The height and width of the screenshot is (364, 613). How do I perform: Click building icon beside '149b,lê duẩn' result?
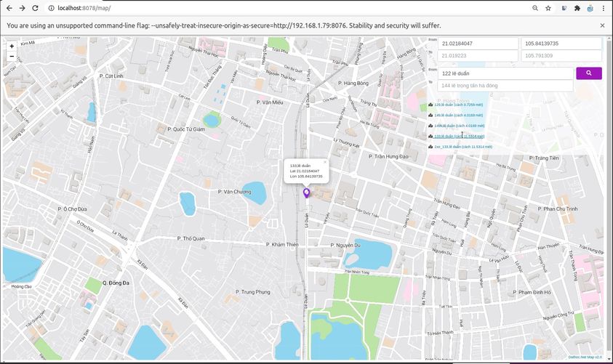[x=430, y=126]
